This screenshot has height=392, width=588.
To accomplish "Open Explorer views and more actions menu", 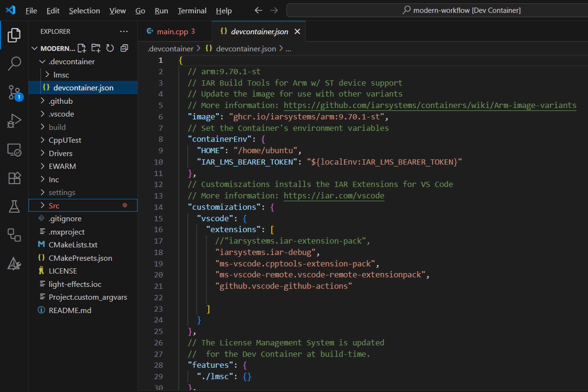I will pos(124,32).
